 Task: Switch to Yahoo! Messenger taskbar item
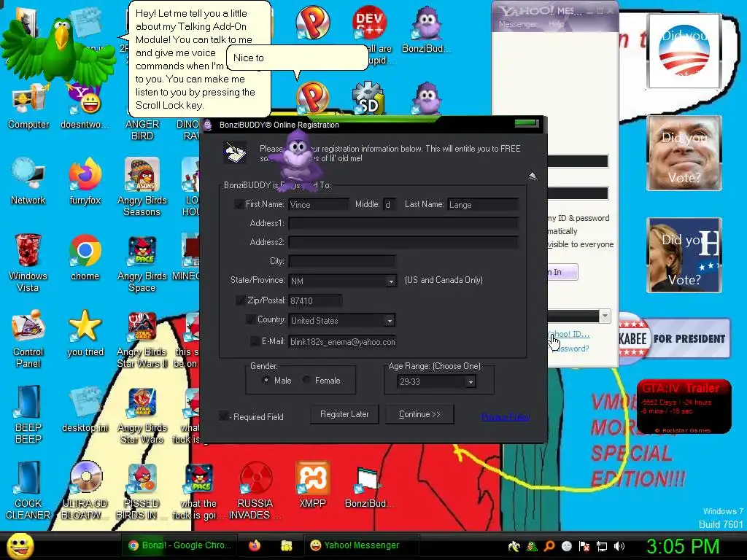(361, 545)
